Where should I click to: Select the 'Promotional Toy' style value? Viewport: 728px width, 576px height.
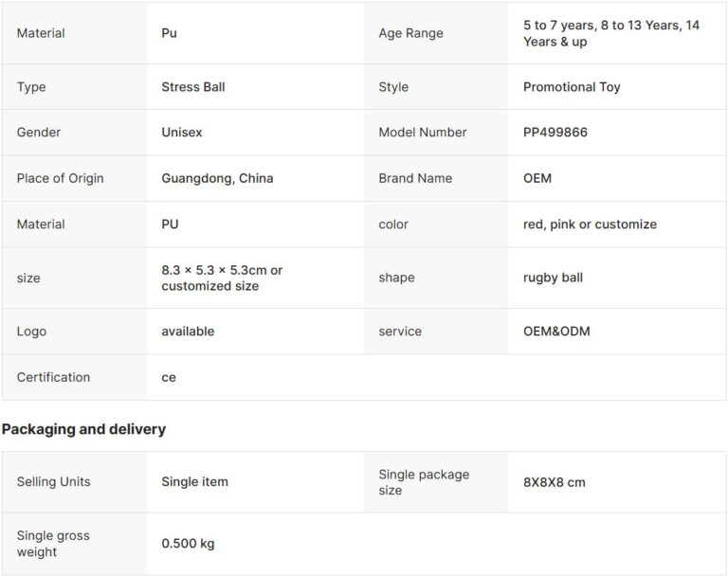[572, 87]
